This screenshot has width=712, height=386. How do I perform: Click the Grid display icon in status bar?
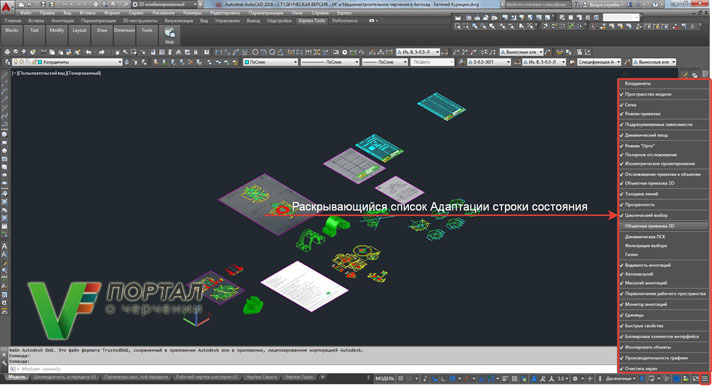click(x=400, y=378)
